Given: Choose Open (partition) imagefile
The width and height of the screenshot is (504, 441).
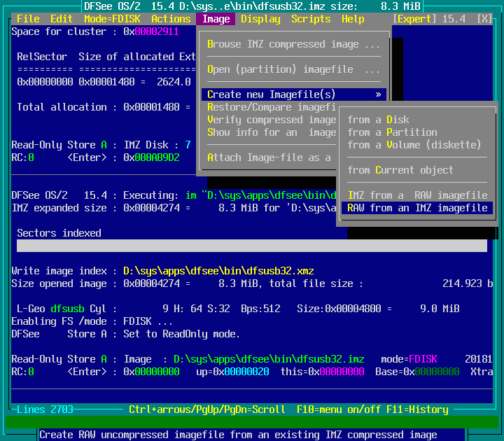Looking at the screenshot, I should tap(294, 69).
